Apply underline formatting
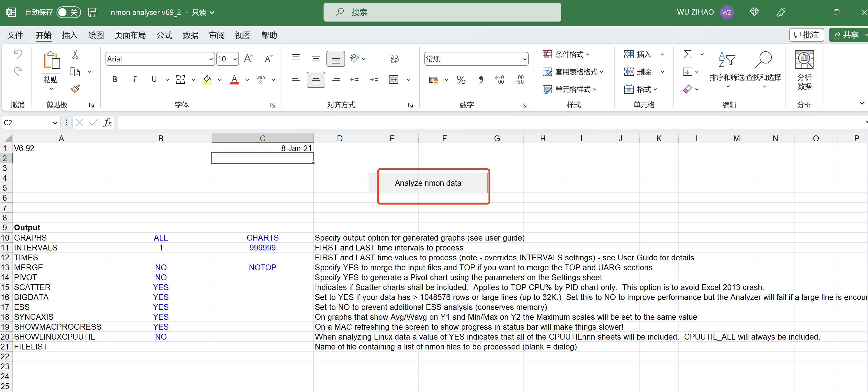The width and height of the screenshot is (868, 392). tap(154, 80)
